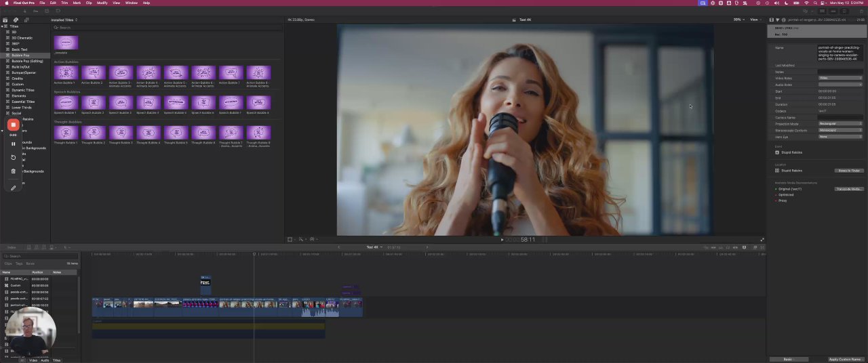Open the Projection Mode dropdown
Screen dimensions: 868x363
[x=840, y=124]
